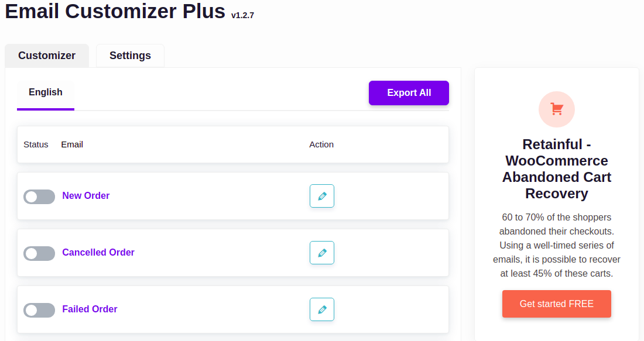Click the Retainful shopping cart icon

[557, 109]
